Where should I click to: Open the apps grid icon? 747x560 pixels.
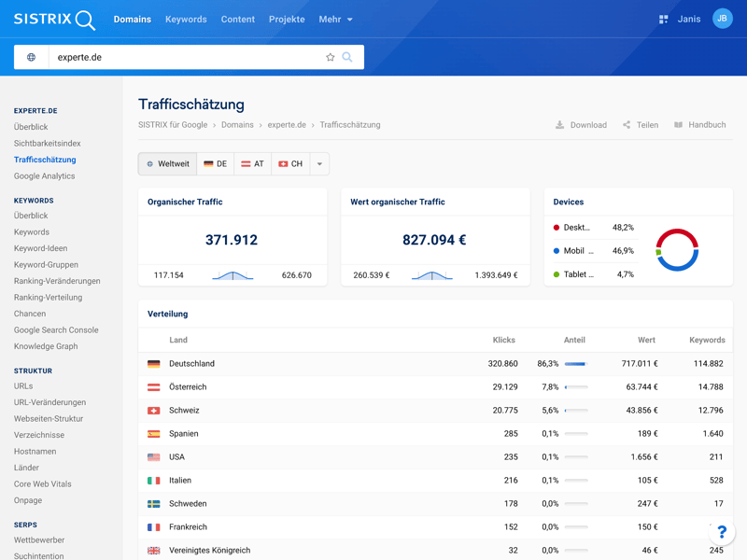coord(663,19)
